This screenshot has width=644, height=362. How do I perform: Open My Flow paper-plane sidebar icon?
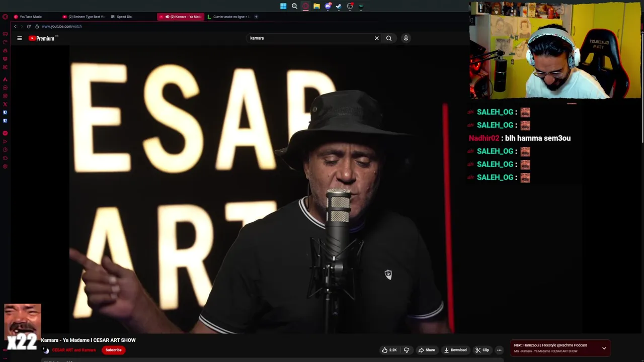pyautogui.click(x=5, y=142)
